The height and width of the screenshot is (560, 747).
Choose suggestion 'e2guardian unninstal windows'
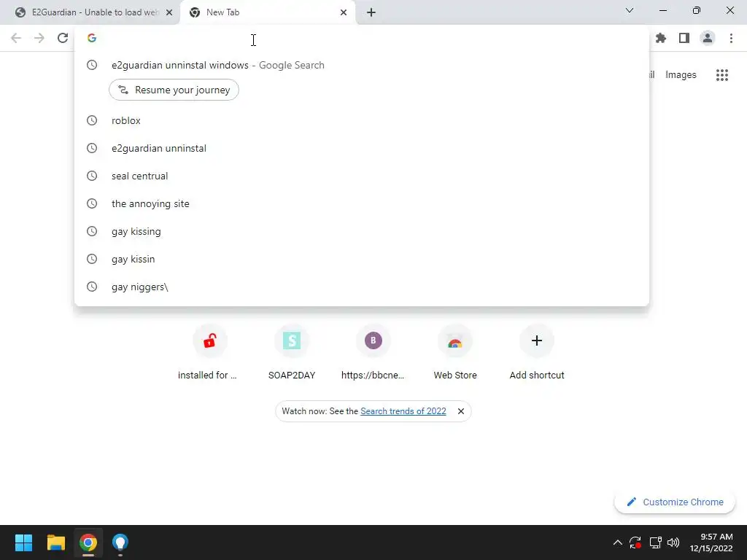tap(362, 65)
